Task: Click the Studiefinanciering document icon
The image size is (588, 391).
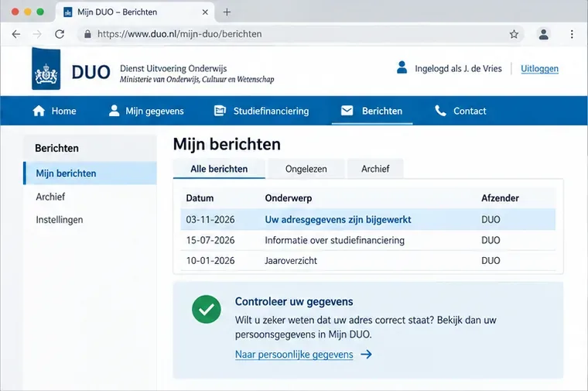Action: click(220, 110)
